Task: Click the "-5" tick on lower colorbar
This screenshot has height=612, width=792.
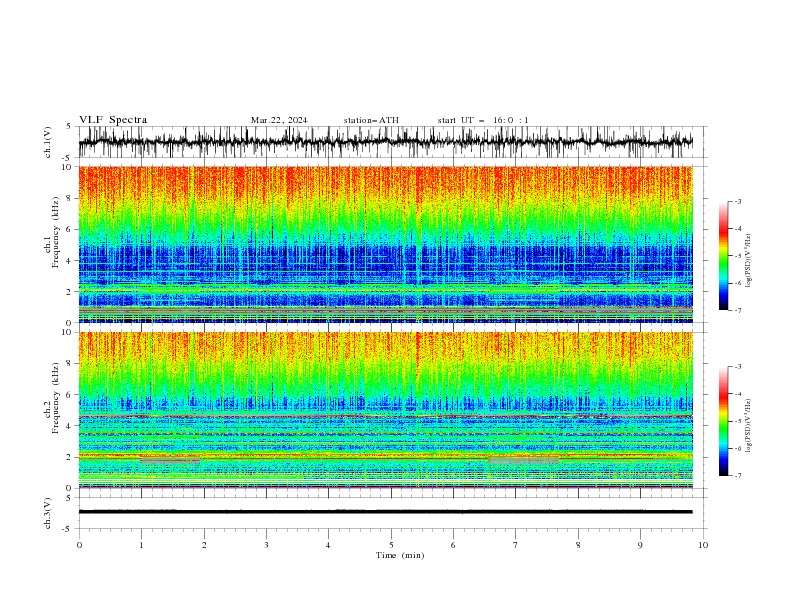Action: [x=738, y=421]
